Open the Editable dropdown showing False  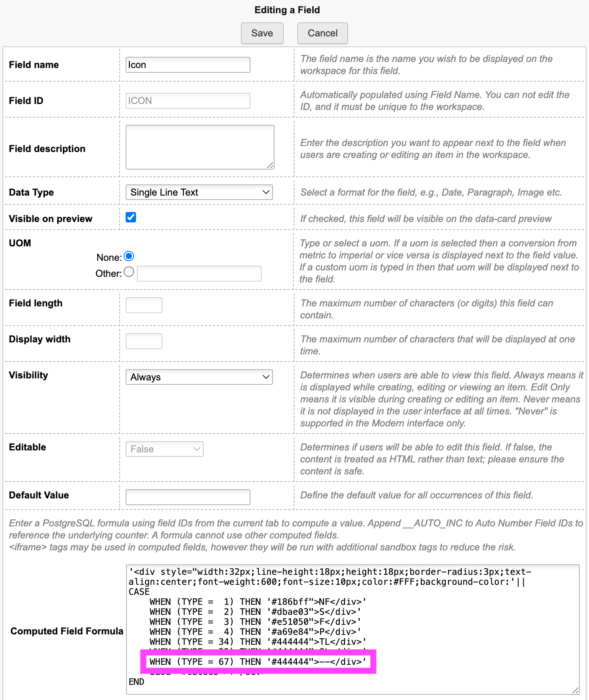[x=164, y=449]
